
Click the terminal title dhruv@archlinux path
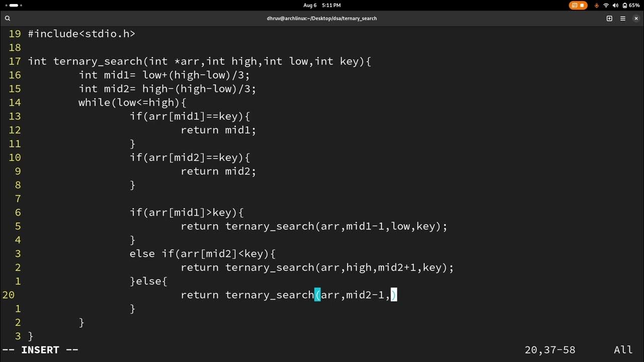[322, 18]
